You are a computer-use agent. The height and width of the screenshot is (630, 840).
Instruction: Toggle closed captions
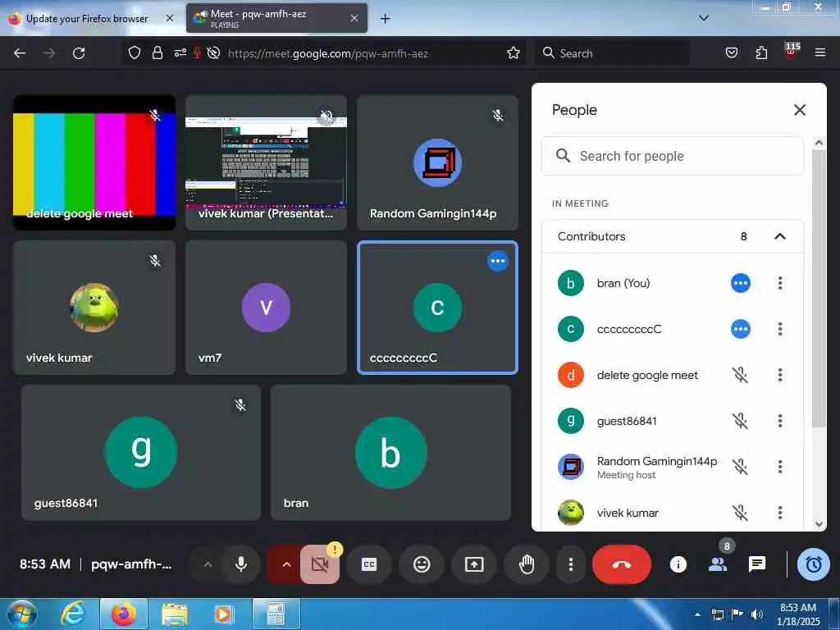[x=369, y=564]
